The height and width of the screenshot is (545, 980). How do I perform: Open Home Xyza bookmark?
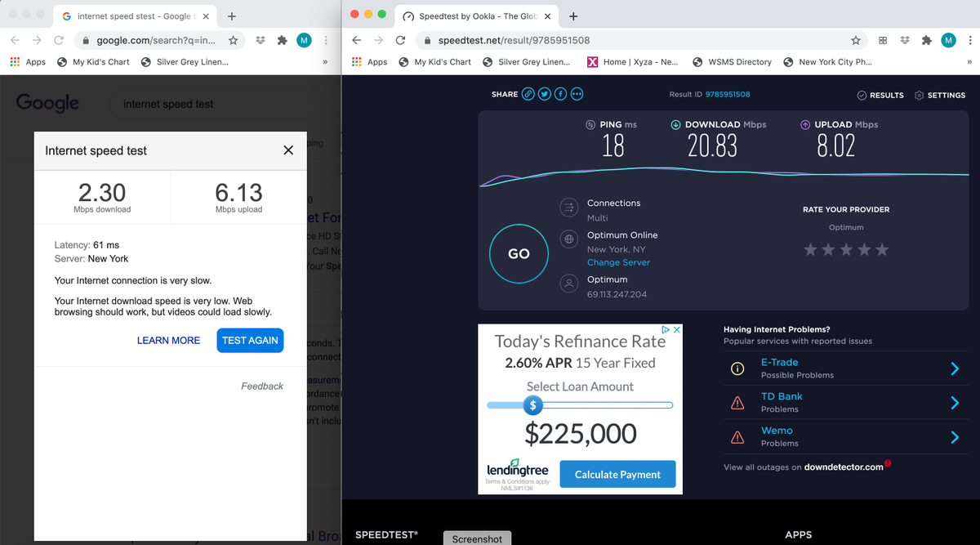tap(633, 62)
